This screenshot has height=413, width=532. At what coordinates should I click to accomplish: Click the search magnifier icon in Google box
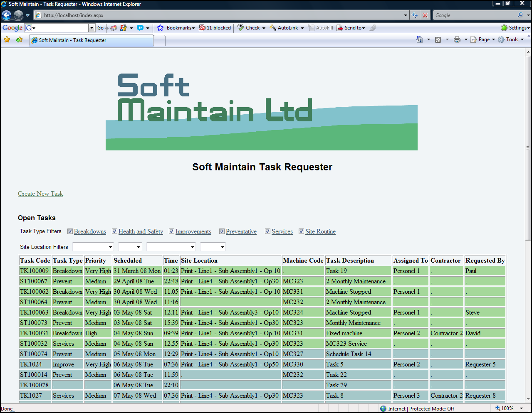point(520,15)
